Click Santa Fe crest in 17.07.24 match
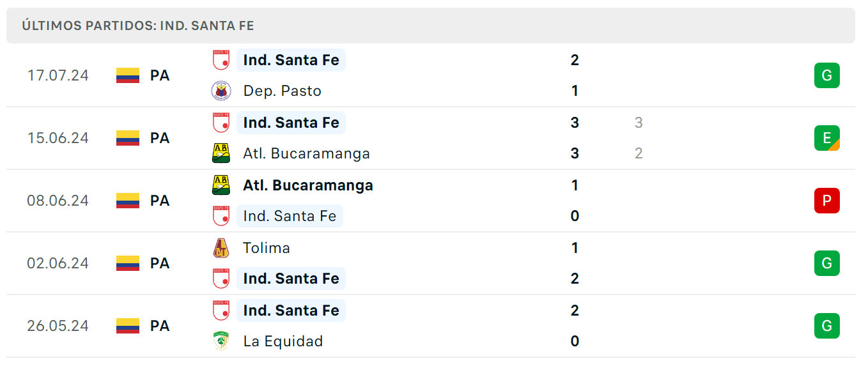This screenshot has width=868, height=368. click(x=221, y=60)
